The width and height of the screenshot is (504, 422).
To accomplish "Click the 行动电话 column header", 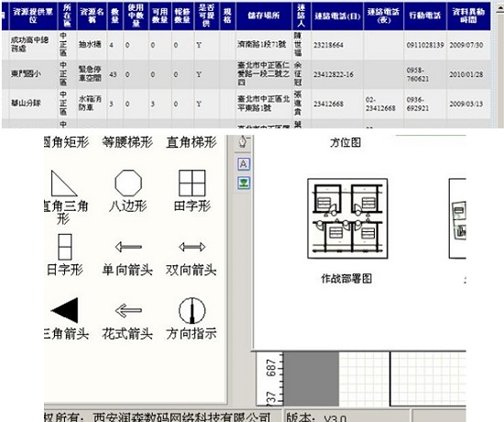I will [425, 16].
